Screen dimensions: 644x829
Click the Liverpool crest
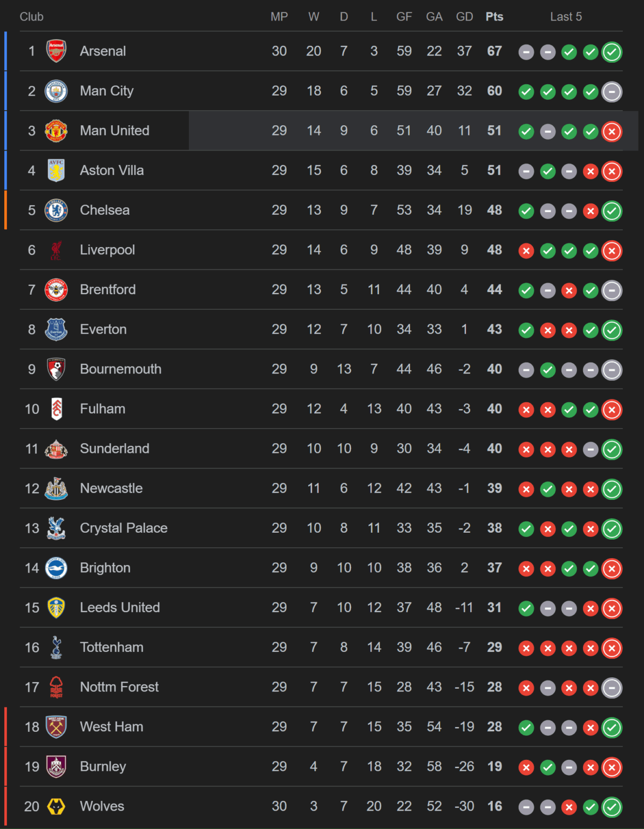[x=57, y=250]
